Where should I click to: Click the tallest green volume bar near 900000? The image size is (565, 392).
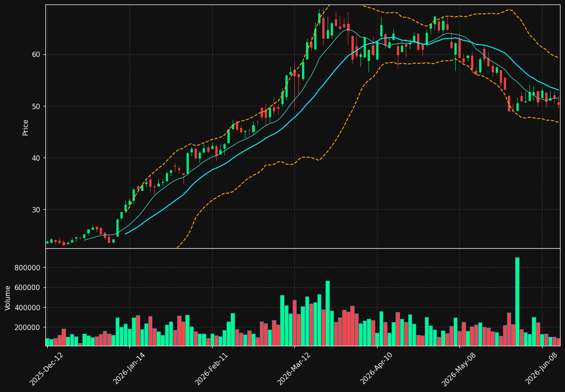point(517,302)
